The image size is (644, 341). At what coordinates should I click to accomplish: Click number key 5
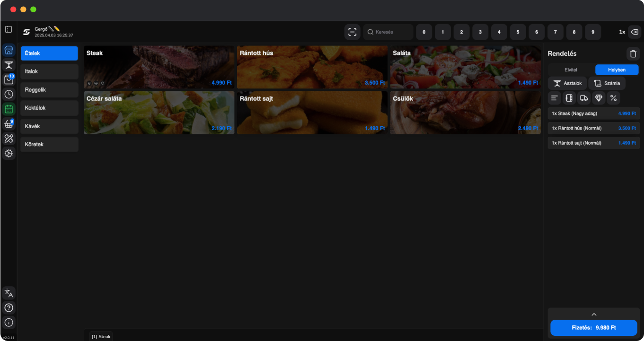[518, 32]
